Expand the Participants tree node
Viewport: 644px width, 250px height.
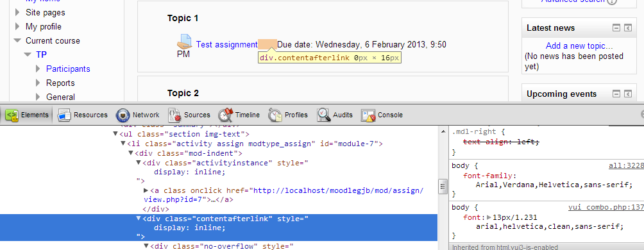(x=38, y=69)
